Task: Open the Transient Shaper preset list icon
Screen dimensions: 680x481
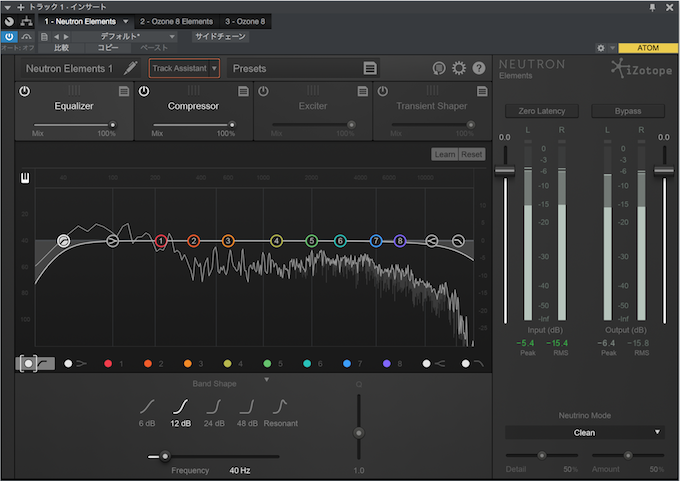Action: 482,91
